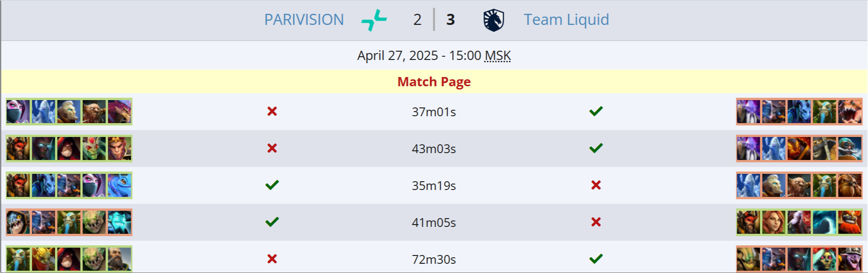Viewport: 868px width, 273px height.
Task: Click Team Liquid's red cross for 41m05s game
Action: [596, 222]
